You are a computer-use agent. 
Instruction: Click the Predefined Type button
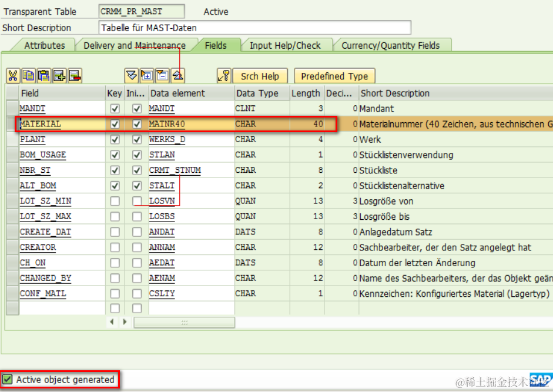tap(334, 76)
